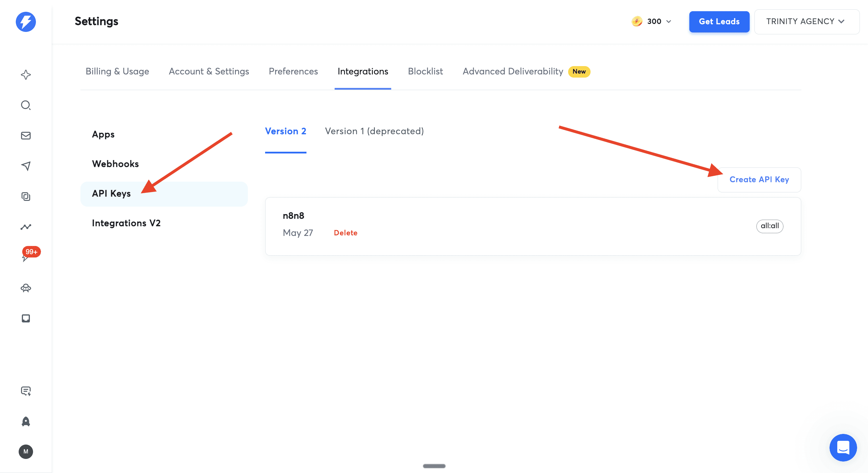The height and width of the screenshot is (473, 868).
Task: Delete the n8n8 API key
Action: point(345,233)
